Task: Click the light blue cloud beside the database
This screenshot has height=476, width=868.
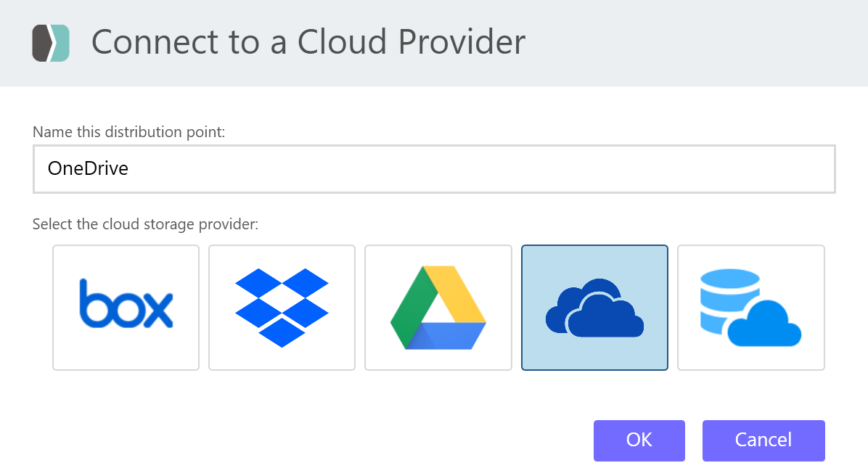Action: [x=763, y=327]
